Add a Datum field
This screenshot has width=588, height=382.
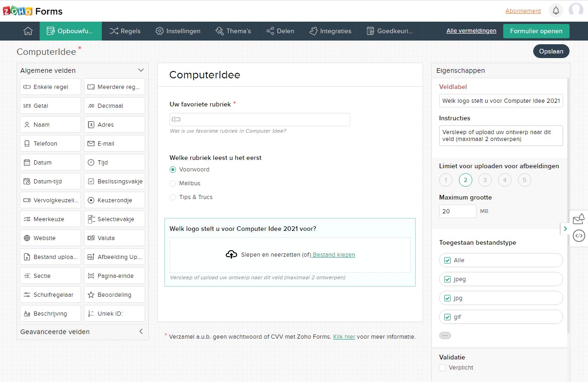point(51,162)
